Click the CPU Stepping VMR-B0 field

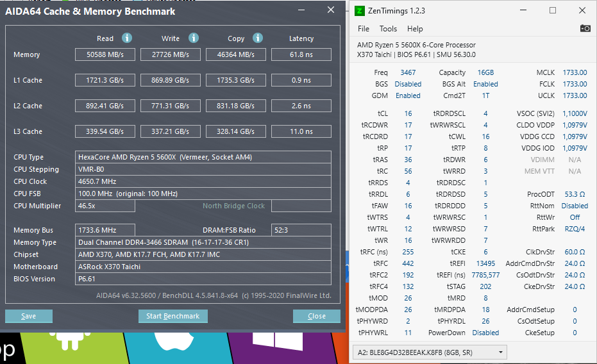click(203, 169)
